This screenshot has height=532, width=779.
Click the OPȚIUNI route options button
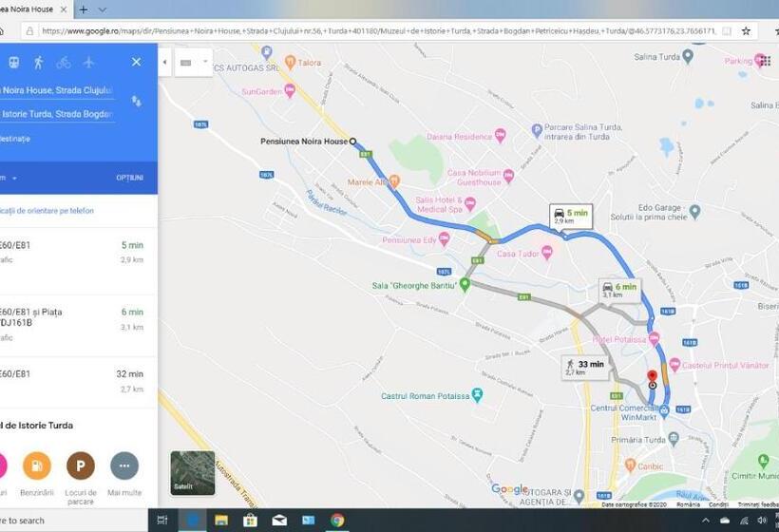(x=129, y=178)
